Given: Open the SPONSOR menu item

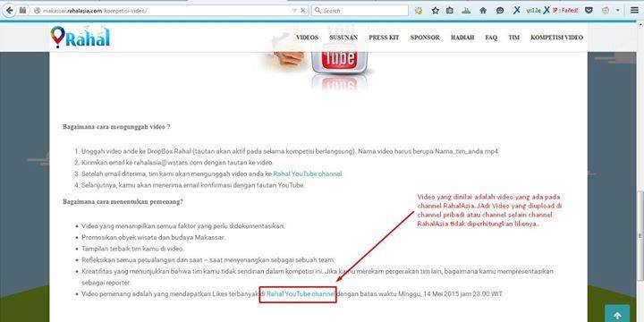Looking at the screenshot, I should click(425, 38).
